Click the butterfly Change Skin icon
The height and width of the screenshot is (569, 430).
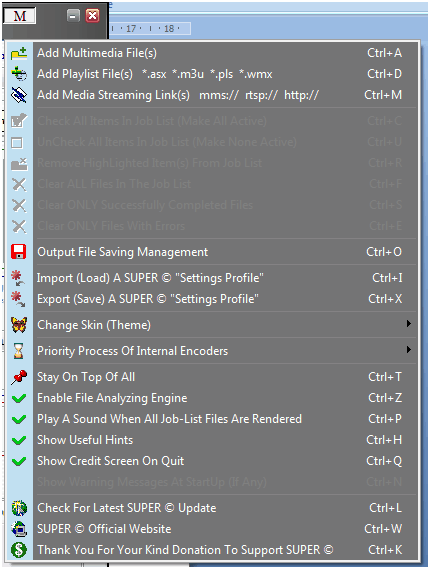[19, 325]
